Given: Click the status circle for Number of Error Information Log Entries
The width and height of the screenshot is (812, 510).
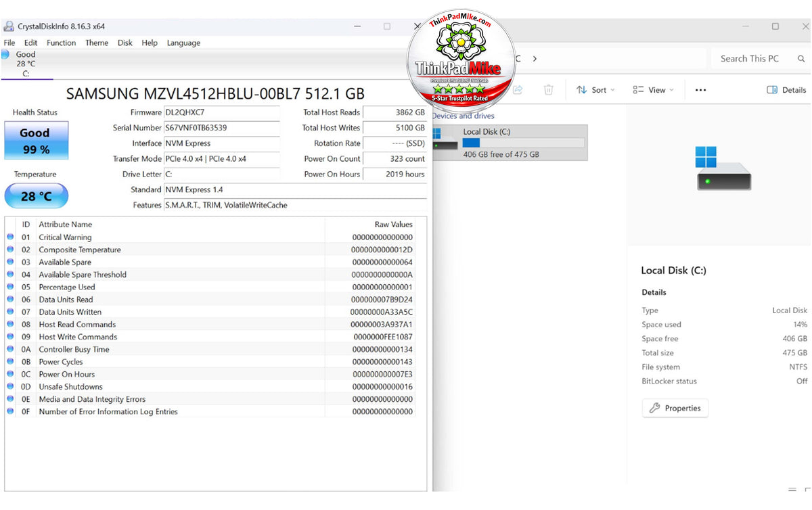Looking at the screenshot, I should click(10, 411).
